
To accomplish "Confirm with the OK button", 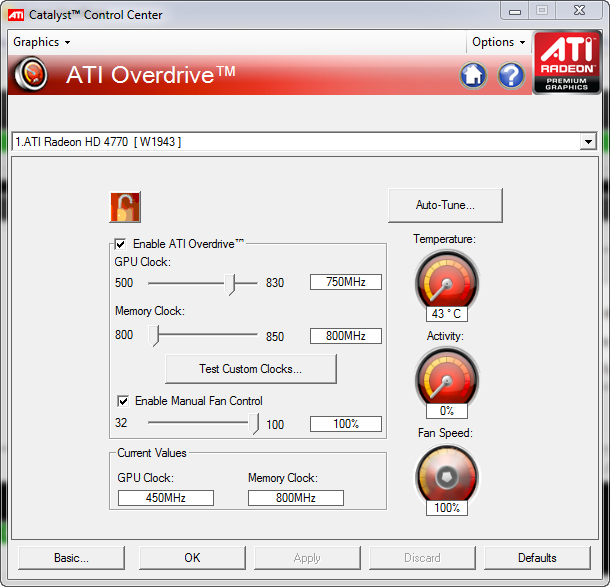I will coord(192,558).
